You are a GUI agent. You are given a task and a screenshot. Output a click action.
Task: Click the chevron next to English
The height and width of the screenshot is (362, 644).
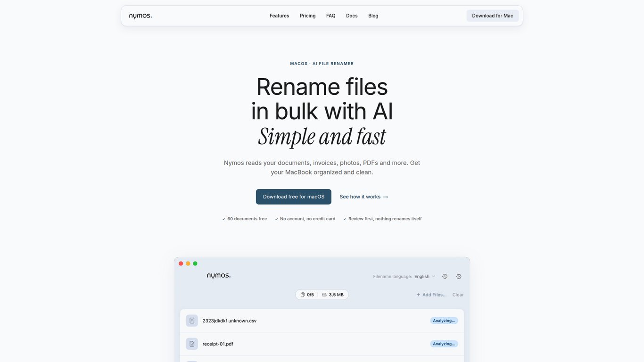click(x=434, y=277)
